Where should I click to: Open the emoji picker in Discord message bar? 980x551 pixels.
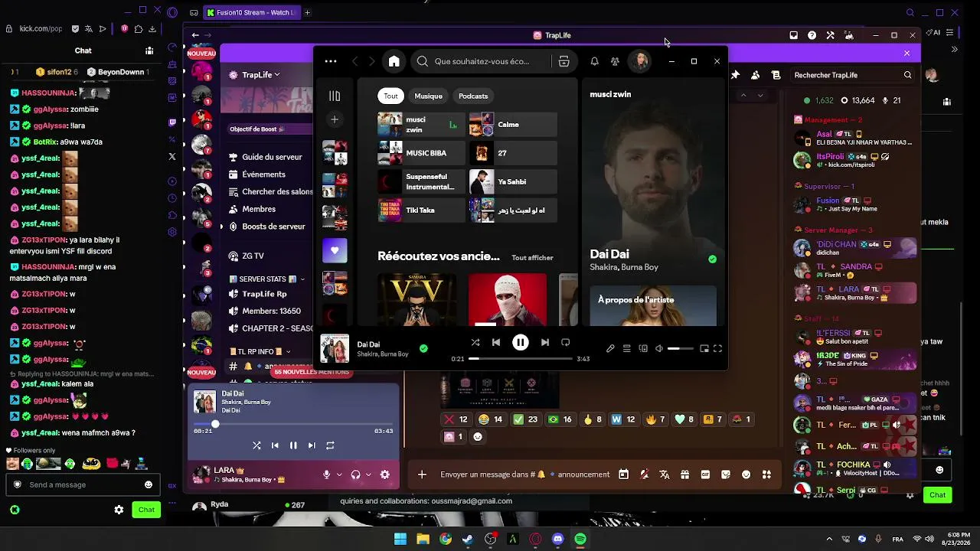(x=746, y=474)
